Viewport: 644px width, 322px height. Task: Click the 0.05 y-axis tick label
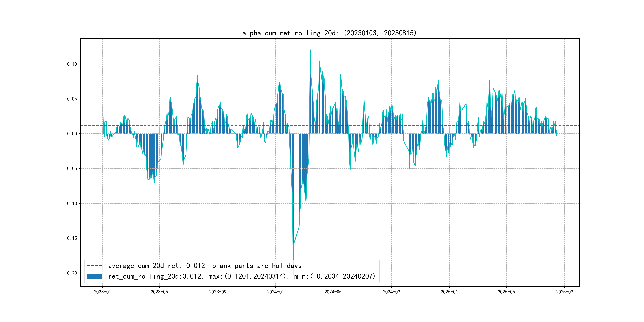(x=72, y=99)
